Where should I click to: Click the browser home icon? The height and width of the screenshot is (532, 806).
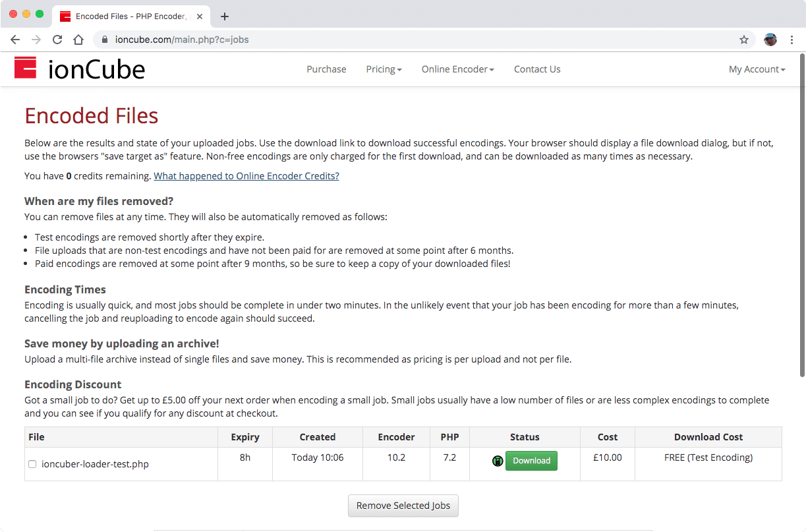(78, 40)
